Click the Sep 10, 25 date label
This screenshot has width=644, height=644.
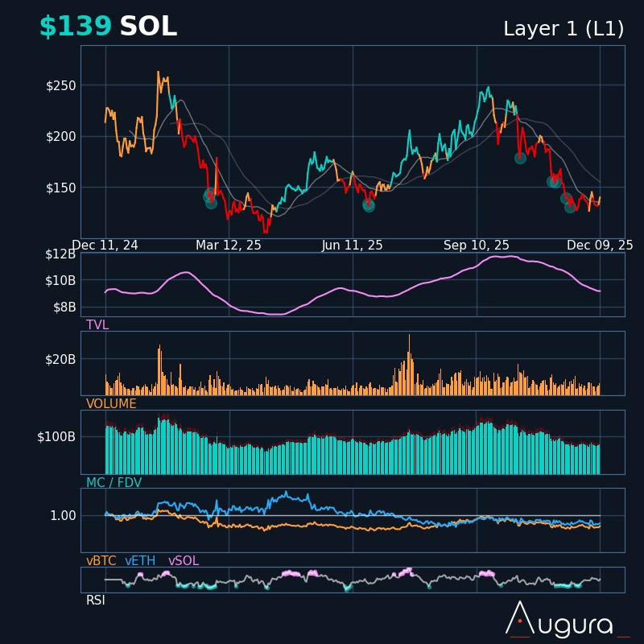[477, 246]
